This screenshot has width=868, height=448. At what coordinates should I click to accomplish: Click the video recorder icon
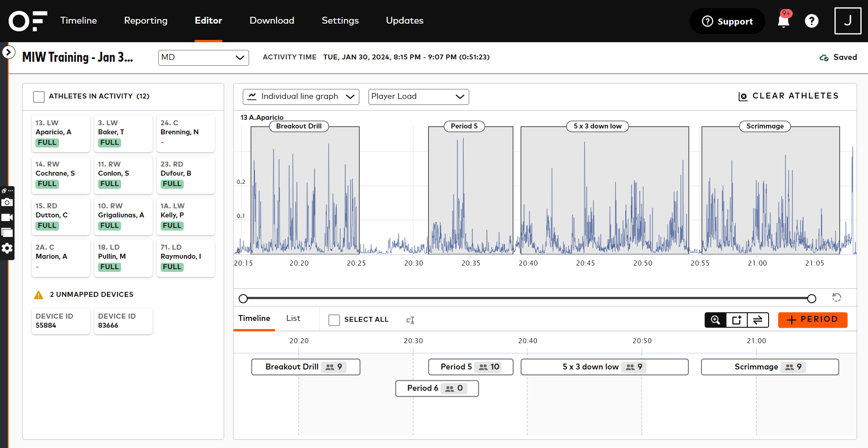click(7, 217)
